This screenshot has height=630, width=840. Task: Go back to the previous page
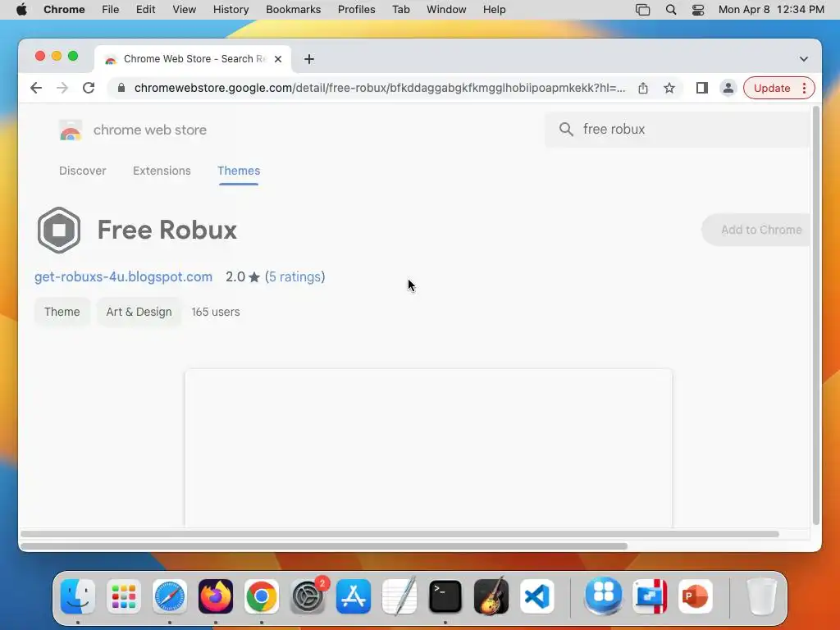coord(36,88)
